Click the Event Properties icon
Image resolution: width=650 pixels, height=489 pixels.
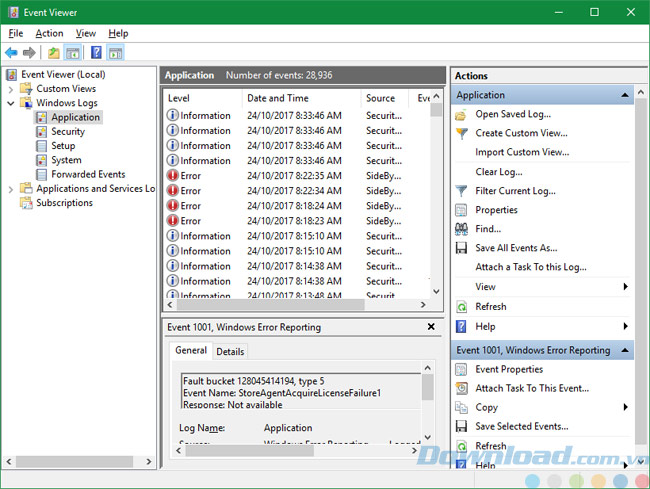(x=461, y=369)
